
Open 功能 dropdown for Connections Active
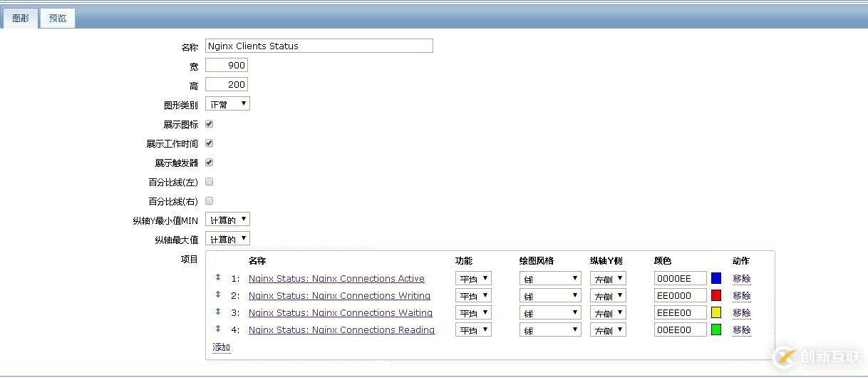pyautogui.click(x=473, y=278)
